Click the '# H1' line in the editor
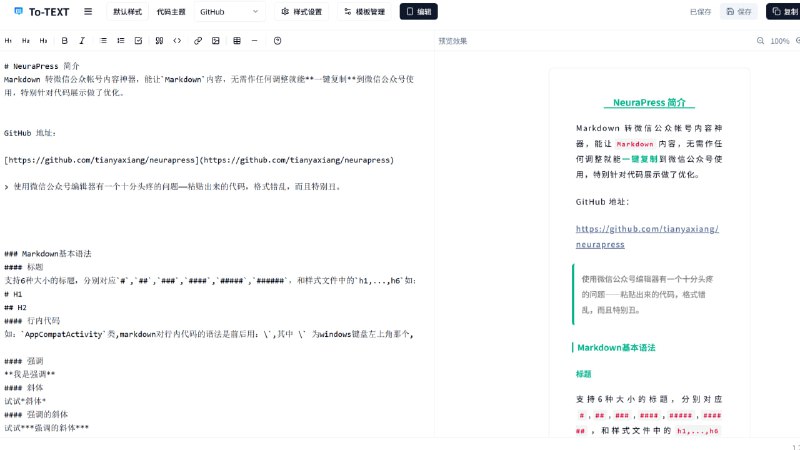Viewport: 800px width, 450px height. point(13,294)
